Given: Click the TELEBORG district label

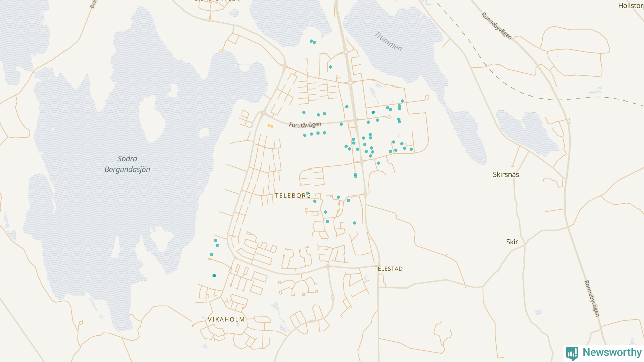Looking at the screenshot, I should [293, 196].
